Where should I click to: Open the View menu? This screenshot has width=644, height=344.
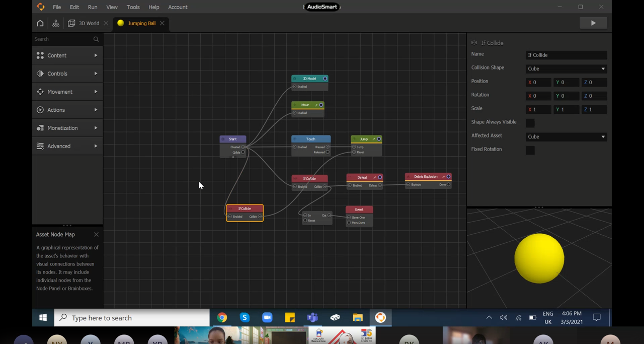(x=112, y=7)
